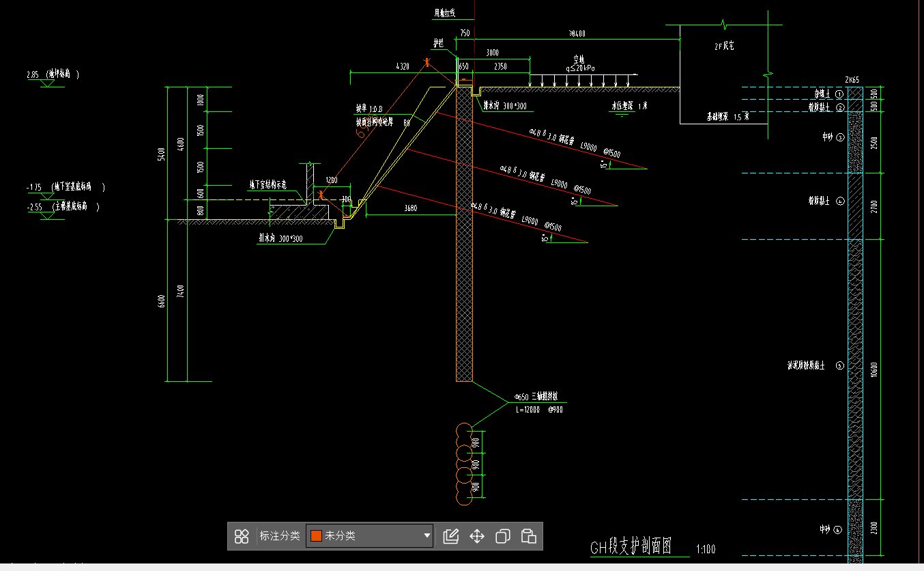Screen dimensions: 924x571
Task: Click the paste clipboard icon
Action: 529,536
